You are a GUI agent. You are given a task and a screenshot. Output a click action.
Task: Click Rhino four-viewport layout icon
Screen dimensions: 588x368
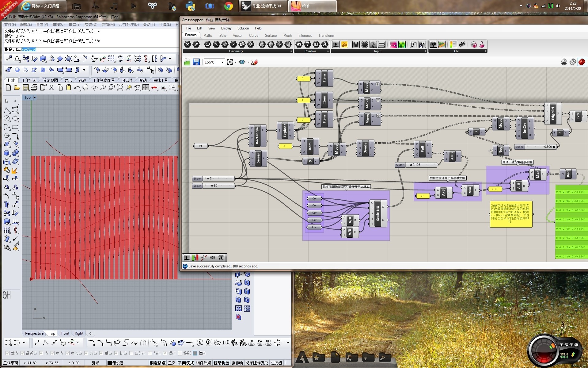[x=146, y=88]
